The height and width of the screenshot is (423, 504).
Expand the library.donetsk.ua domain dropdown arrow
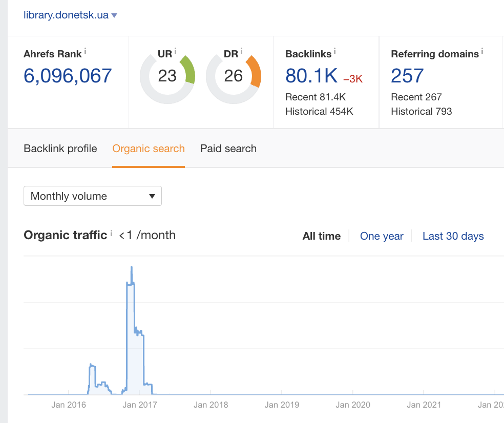[x=114, y=15]
